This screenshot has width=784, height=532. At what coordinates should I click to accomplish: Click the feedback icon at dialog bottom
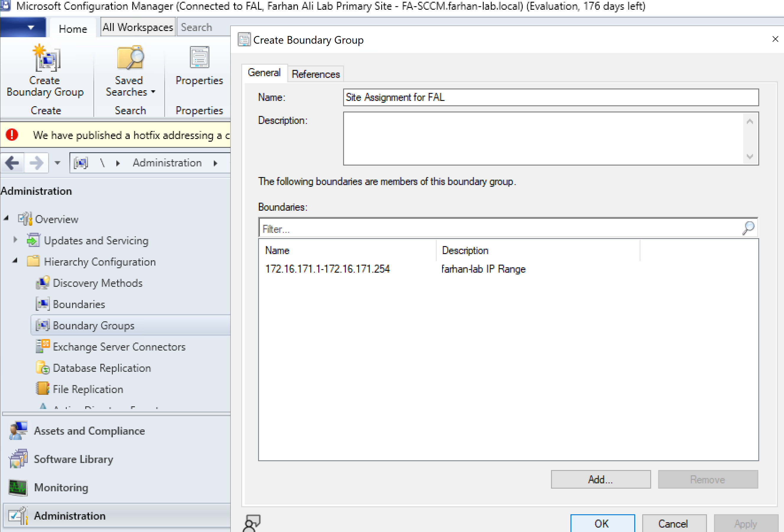point(252,523)
